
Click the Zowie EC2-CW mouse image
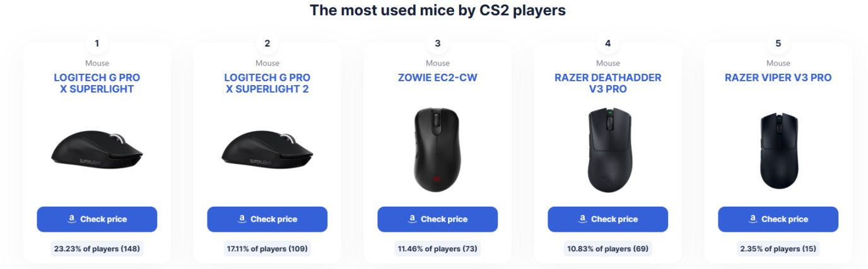click(437, 149)
